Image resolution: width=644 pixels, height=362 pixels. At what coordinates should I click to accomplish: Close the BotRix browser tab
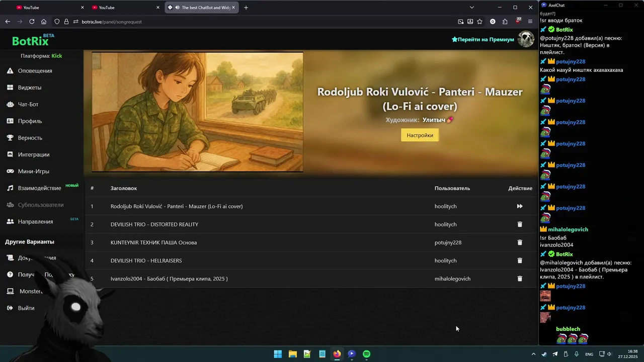click(233, 8)
